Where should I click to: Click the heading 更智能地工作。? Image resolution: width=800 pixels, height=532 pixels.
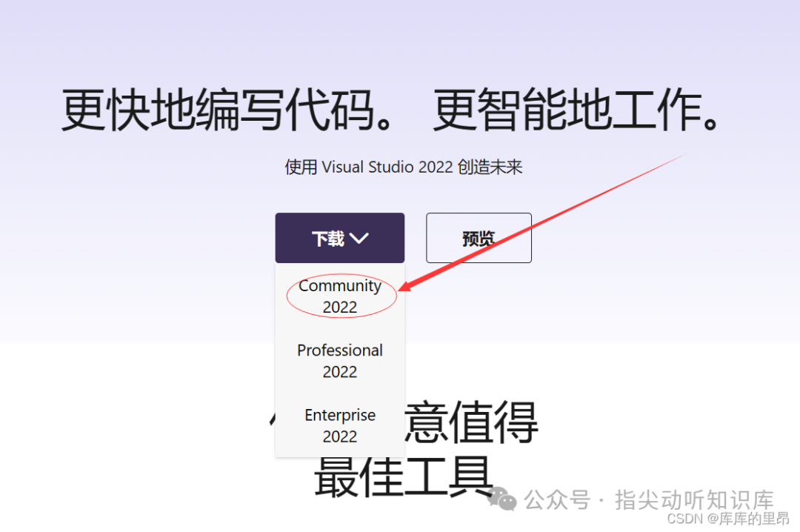tap(577, 109)
